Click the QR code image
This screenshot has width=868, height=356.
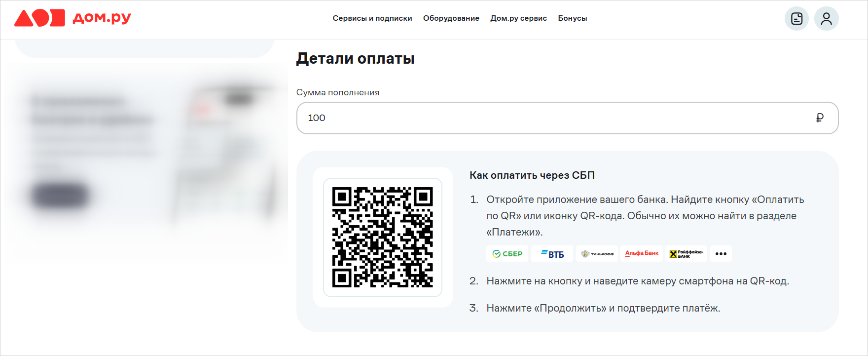pos(383,237)
